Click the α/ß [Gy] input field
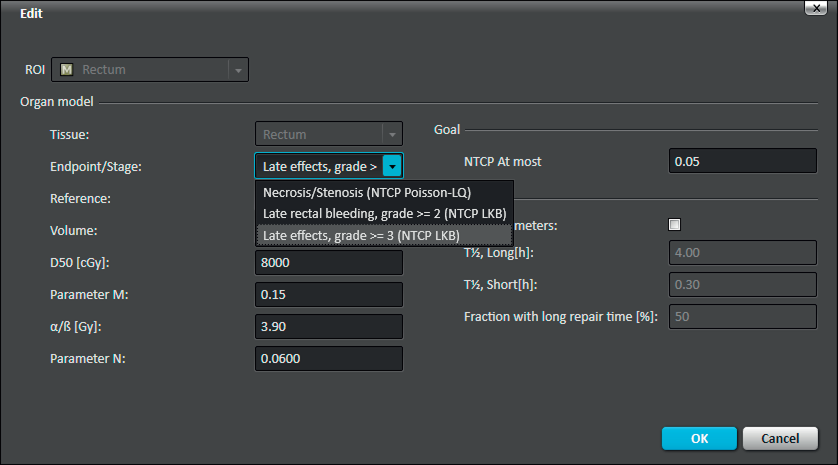The width and height of the screenshot is (838, 465). click(329, 327)
